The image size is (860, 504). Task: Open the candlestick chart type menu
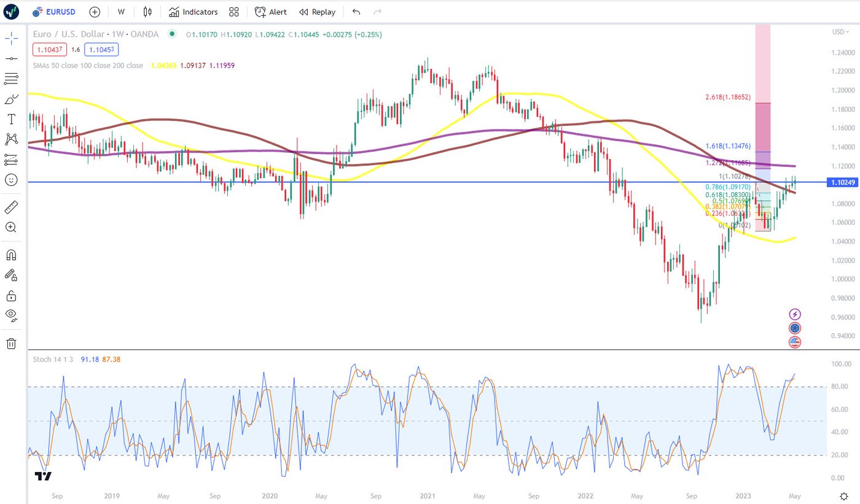tap(147, 12)
